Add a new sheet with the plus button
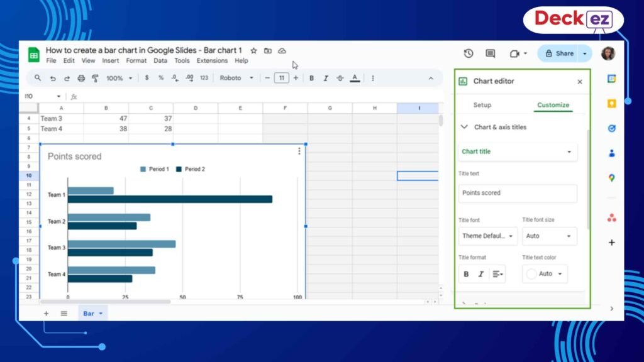 [46, 313]
